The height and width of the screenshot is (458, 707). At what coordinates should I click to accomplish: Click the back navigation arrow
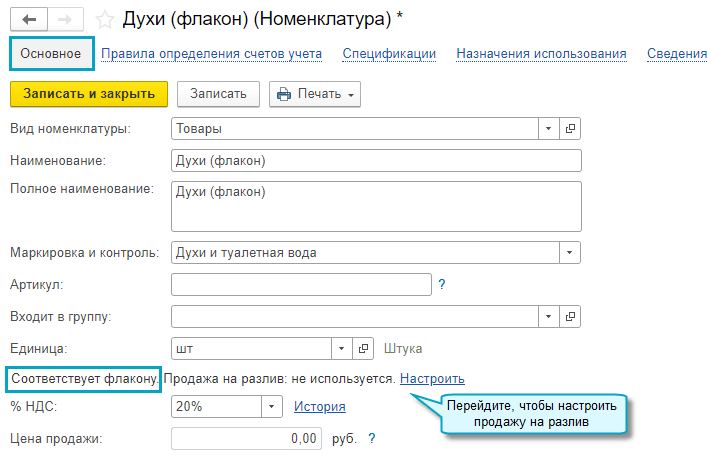click(28, 18)
